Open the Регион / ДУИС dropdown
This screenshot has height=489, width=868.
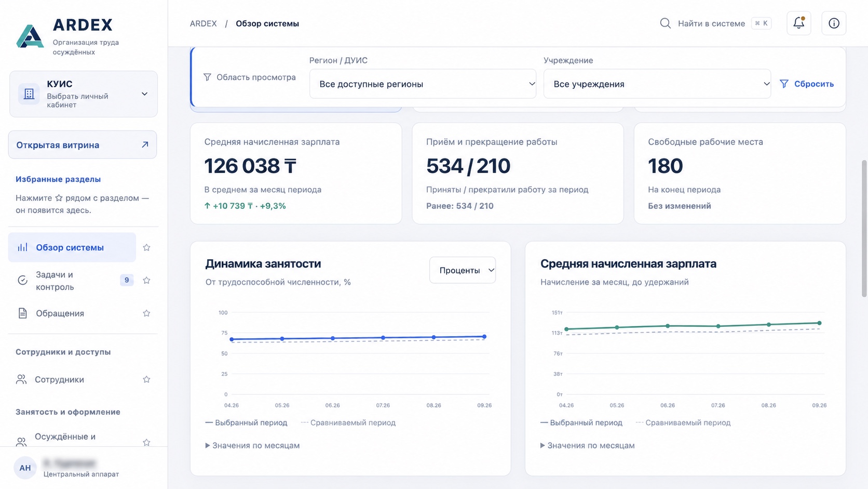point(423,84)
